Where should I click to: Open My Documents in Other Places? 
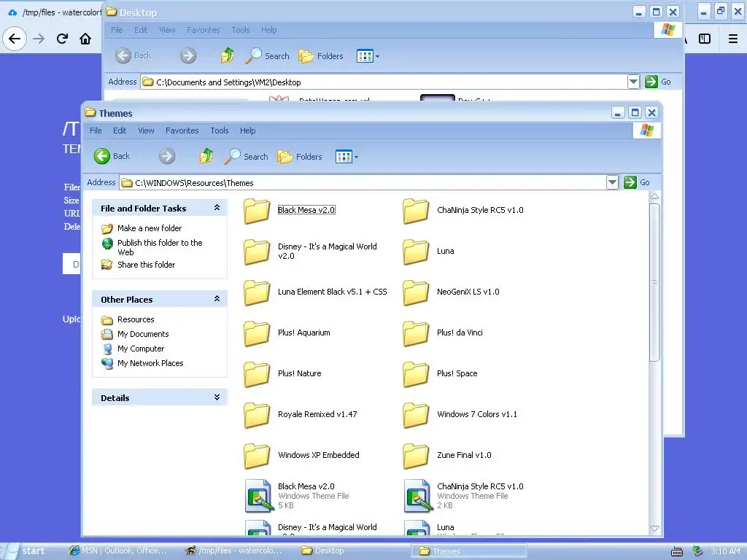click(143, 334)
